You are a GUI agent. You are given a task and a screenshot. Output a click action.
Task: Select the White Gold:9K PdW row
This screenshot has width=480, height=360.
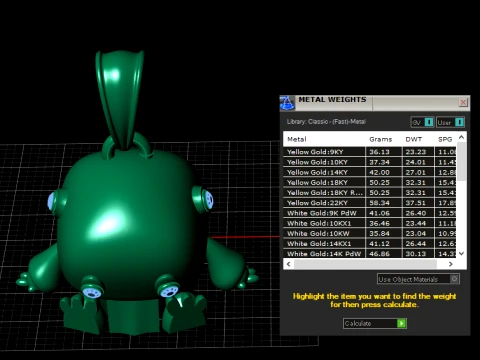[370, 213]
